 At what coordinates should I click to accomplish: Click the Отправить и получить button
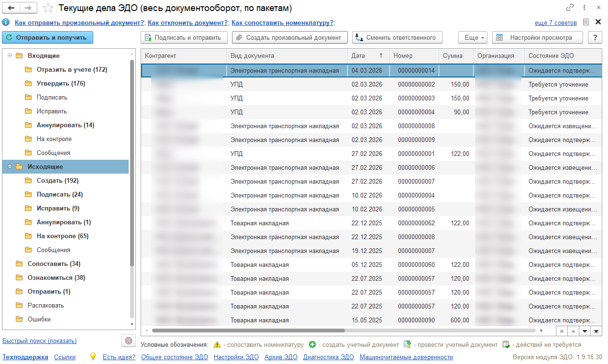tap(48, 37)
